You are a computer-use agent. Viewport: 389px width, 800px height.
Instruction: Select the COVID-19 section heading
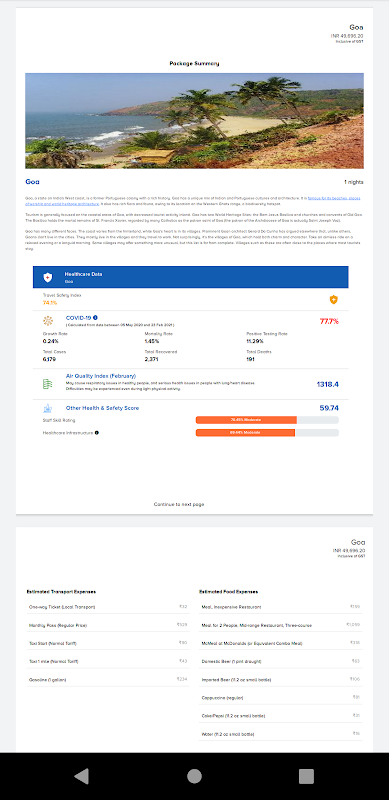tap(78, 317)
